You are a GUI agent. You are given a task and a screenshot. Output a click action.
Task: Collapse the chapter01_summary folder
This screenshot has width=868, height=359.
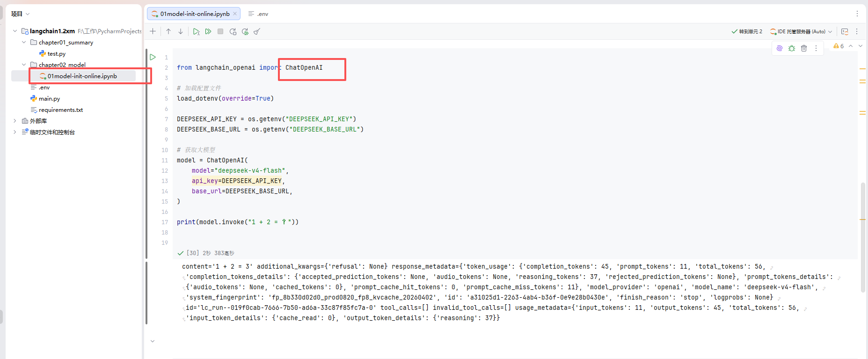24,42
